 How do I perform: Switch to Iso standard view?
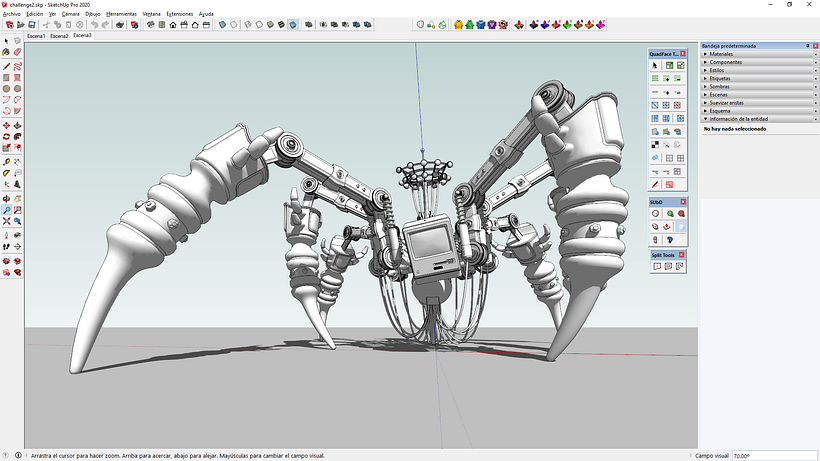tap(151, 25)
